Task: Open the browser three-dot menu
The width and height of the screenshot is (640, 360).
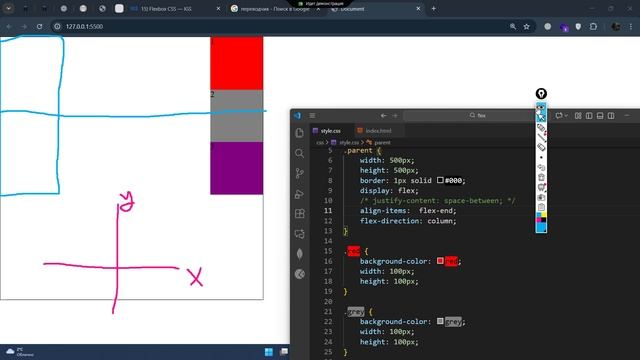Action: tap(631, 27)
